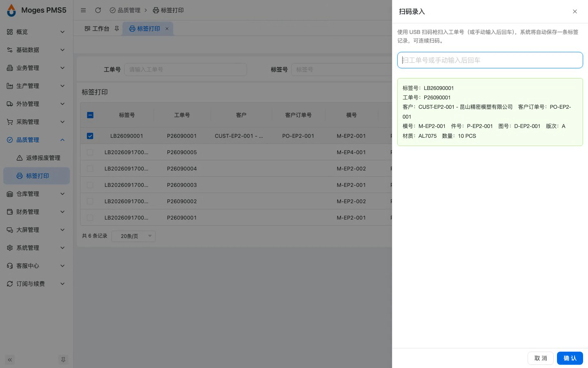
Task: Click the 仓库管理 sidebar icon
Action: tap(10, 194)
